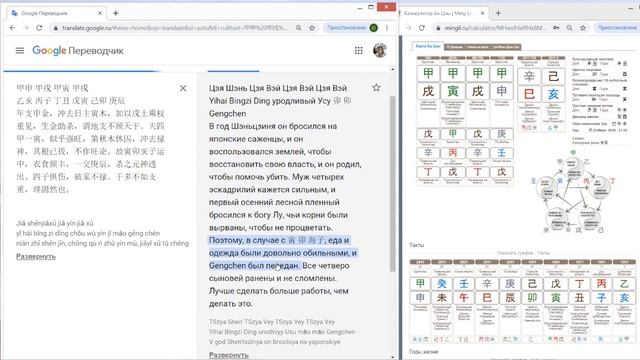The height and width of the screenshot is (360, 640).
Task: Click the 辛 stem in natal luck column
Action: 529,76
